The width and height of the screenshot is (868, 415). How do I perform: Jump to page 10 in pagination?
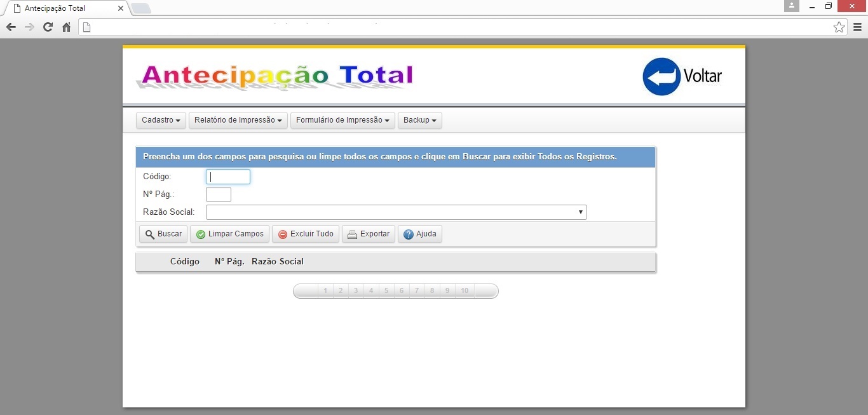[x=465, y=291]
